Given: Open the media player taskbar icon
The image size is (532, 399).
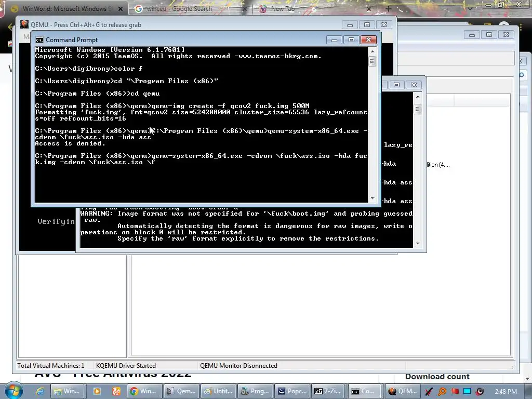Looking at the screenshot, I should 97,391.
